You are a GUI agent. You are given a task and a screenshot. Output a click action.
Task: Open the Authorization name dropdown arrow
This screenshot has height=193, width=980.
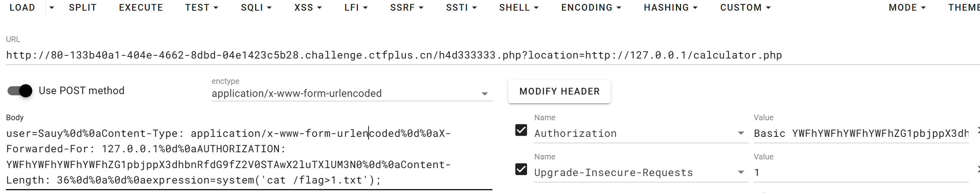coord(741,133)
